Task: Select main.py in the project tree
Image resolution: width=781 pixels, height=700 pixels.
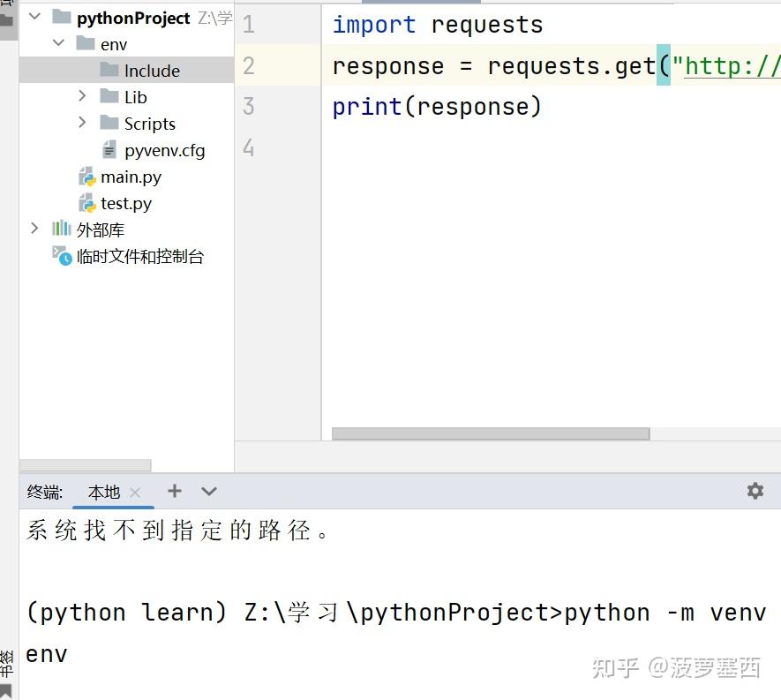Action: coord(132,177)
